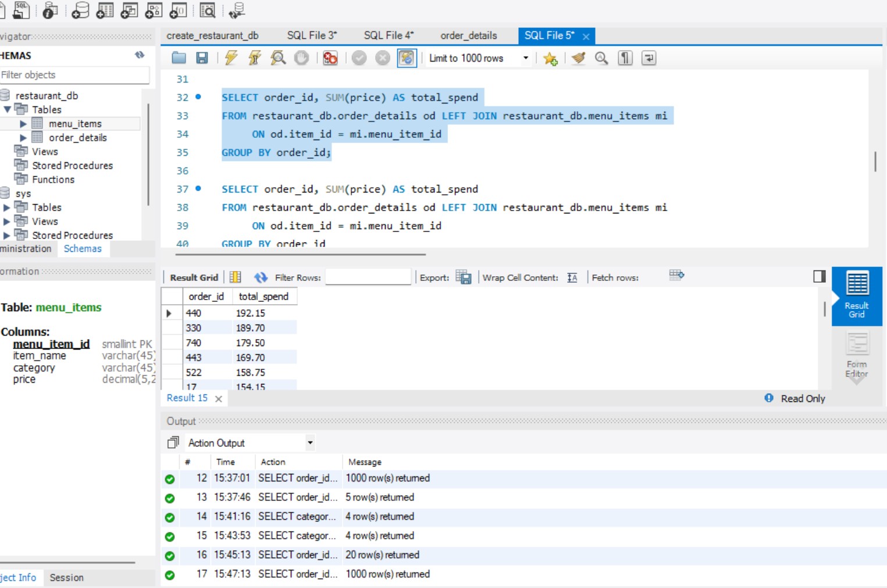Select the Functions node under restaurant_db

[x=53, y=180]
